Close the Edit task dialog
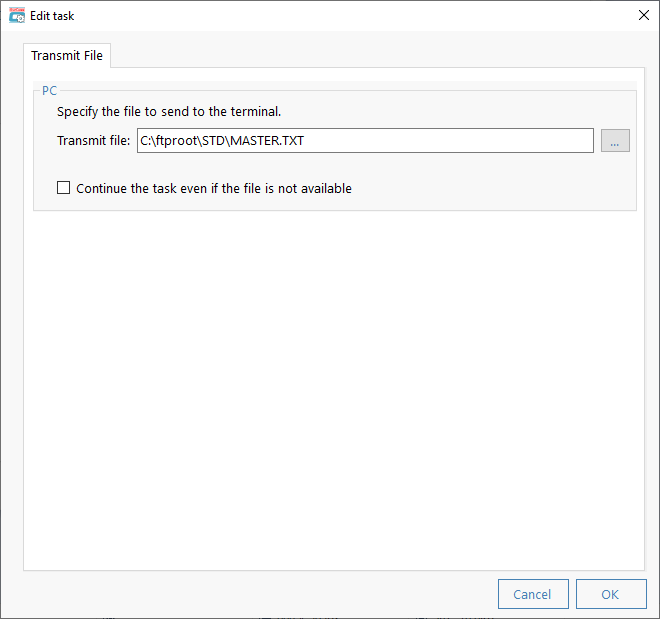660x619 pixels. pyautogui.click(x=643, y=16)
